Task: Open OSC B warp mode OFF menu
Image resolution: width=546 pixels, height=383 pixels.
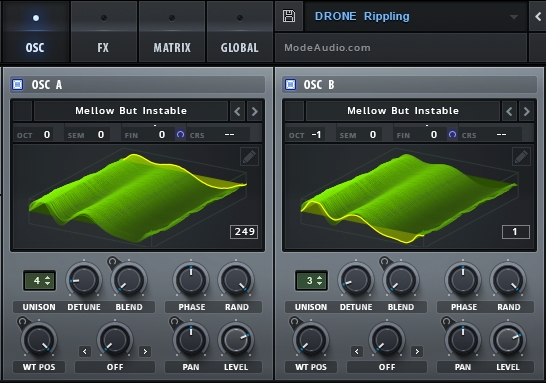Action: tap(387, 367)
